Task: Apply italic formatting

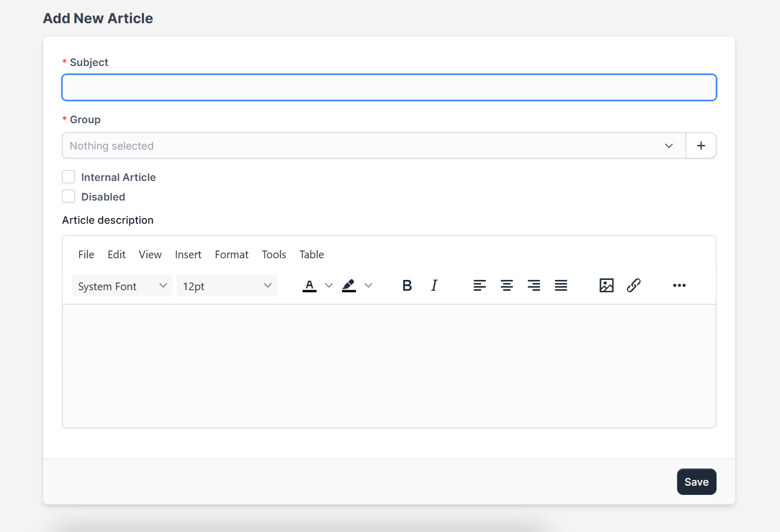Action: pos(434,286)
